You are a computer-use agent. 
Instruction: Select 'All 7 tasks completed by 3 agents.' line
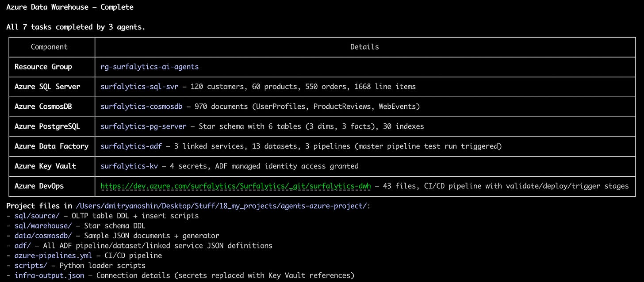click(76, 27)
